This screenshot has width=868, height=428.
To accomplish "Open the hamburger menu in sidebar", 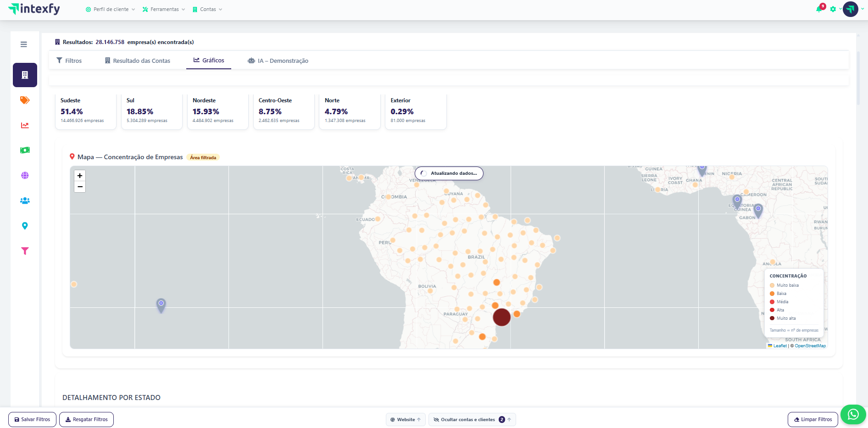I will (x=24, y=44).
